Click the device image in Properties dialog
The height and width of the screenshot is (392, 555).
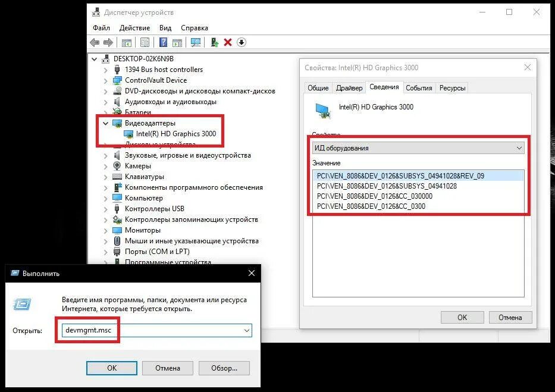click(323, 111)
